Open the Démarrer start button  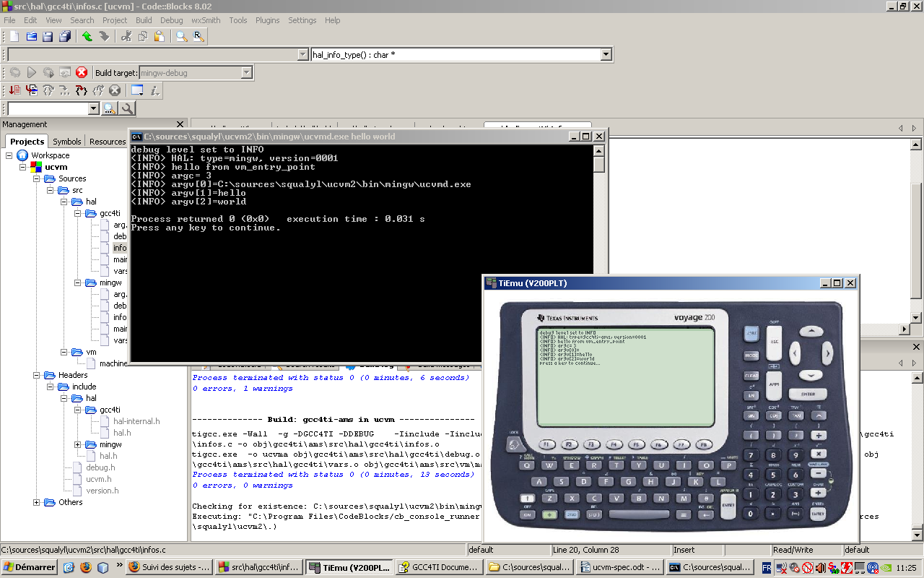30,568
